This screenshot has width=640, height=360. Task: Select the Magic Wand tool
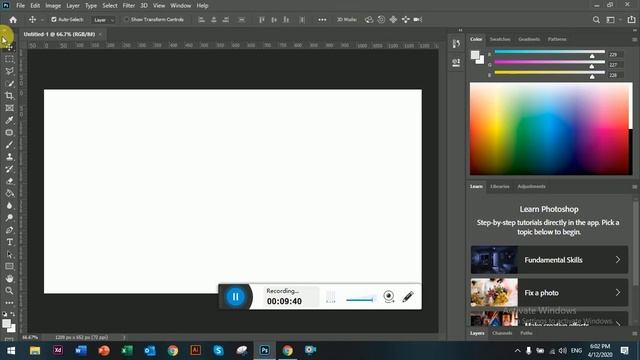click(9, 84)
